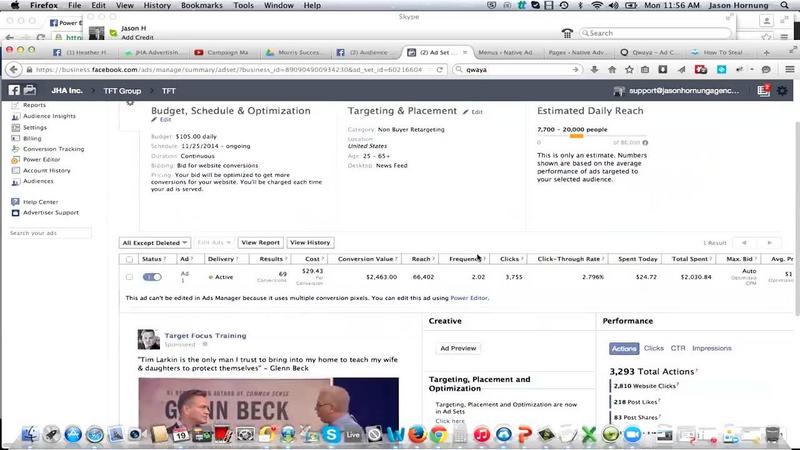Click the Estimated Daily Reach info icon
800x450 pixels.
tap(645, 143)
